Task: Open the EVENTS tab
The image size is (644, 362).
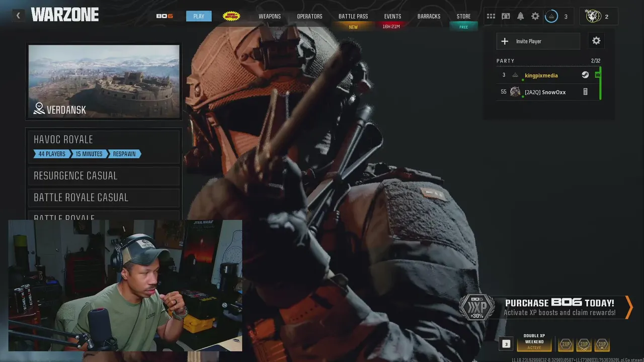Action: [392, 16]
